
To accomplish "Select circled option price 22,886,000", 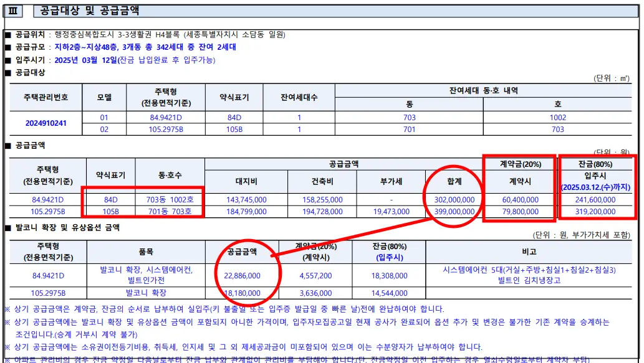I will (x=243, y=275).
